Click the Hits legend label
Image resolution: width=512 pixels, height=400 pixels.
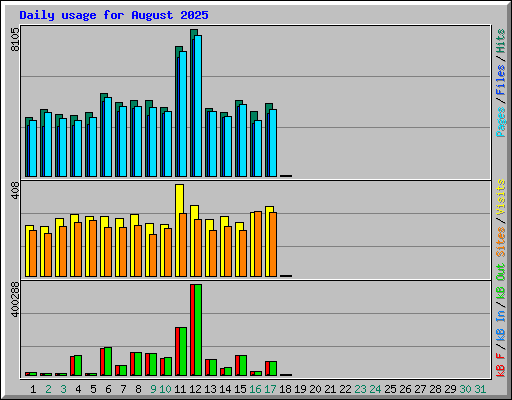coord(501,41)
